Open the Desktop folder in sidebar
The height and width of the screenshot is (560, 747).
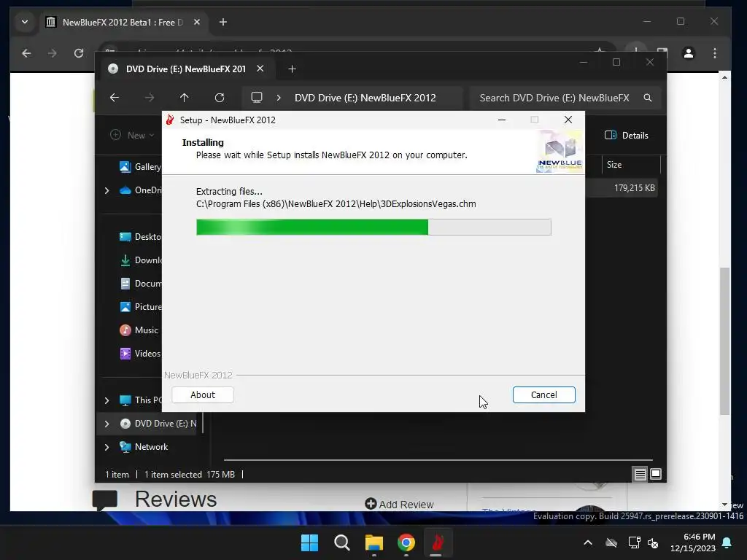[140, 237]
